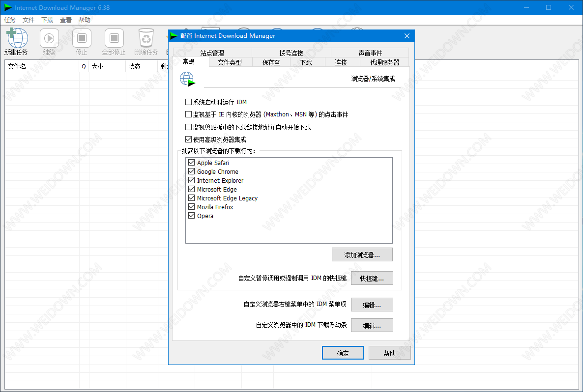Click the Q column header
Viewport: 583px width, 392px height.
(x=84, y=66)
